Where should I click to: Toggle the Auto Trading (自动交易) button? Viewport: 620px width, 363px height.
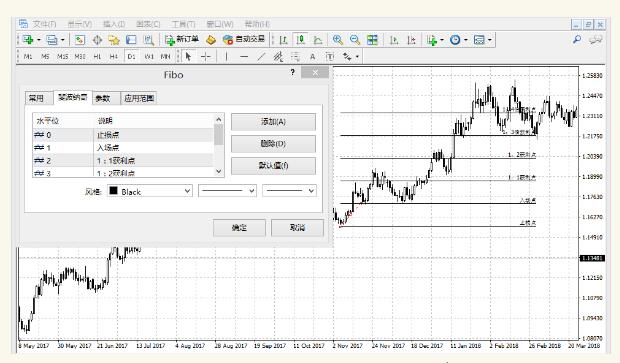click(x=244, y=40)
